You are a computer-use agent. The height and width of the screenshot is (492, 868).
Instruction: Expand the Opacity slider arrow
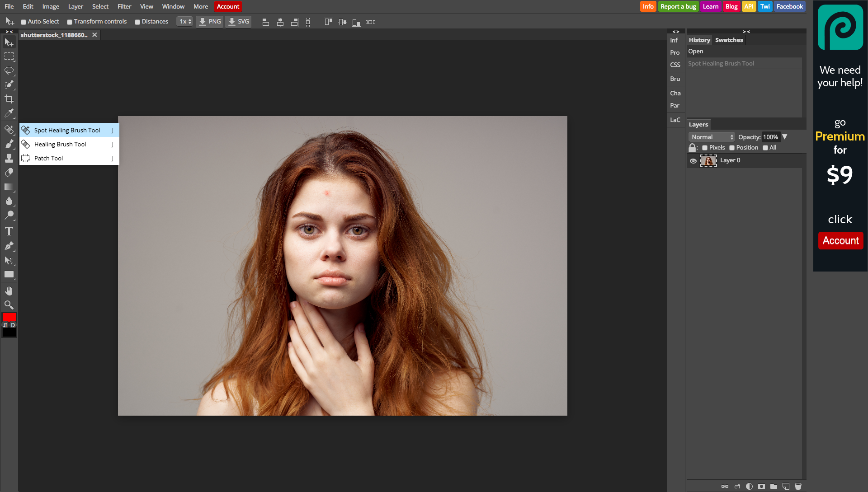click(785, 137)
